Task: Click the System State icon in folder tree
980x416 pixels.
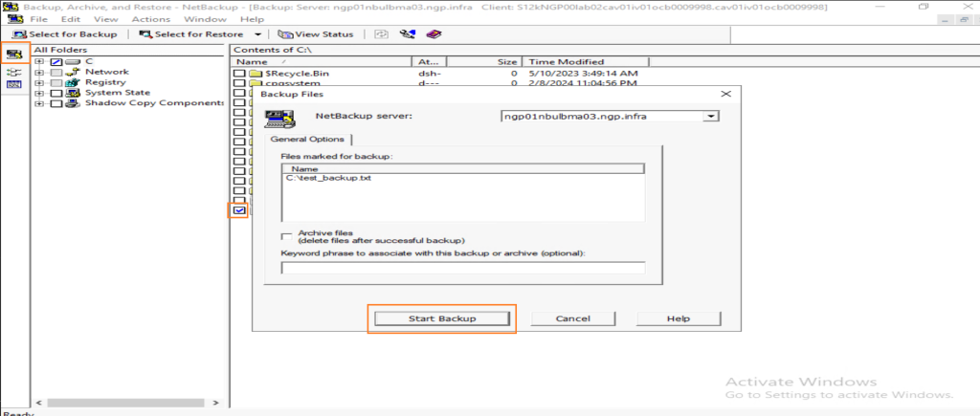Action: (x=74, y=93)
